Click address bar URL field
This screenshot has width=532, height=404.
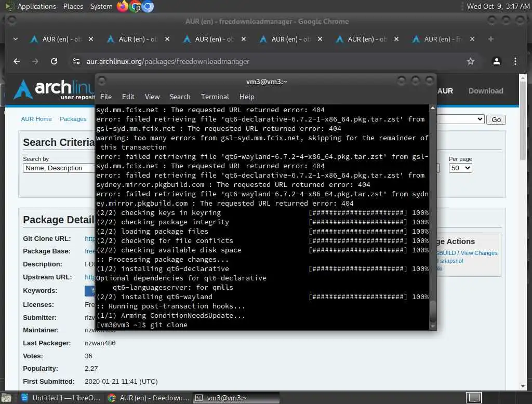(x=271, y=61)
